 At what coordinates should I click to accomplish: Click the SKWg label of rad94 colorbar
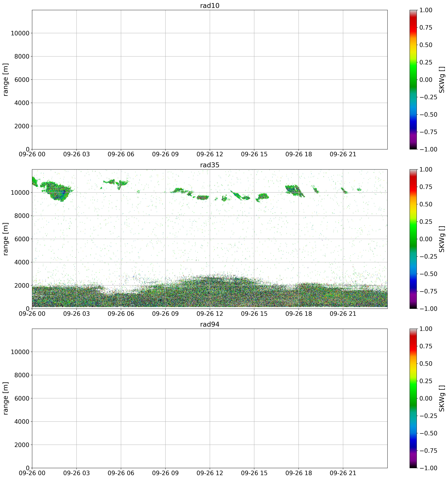pos(441,398)
